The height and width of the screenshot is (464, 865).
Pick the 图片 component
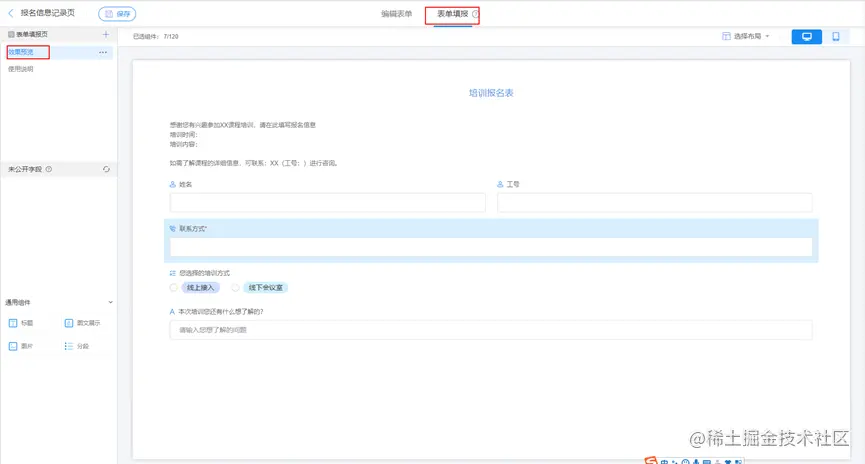(x=21, y=346)
